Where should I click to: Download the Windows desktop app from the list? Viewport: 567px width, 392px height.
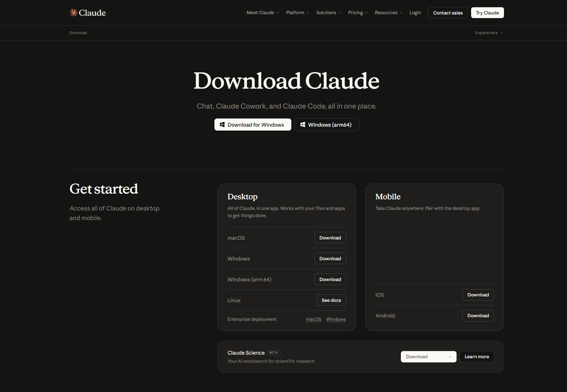[x=330, y=258]
